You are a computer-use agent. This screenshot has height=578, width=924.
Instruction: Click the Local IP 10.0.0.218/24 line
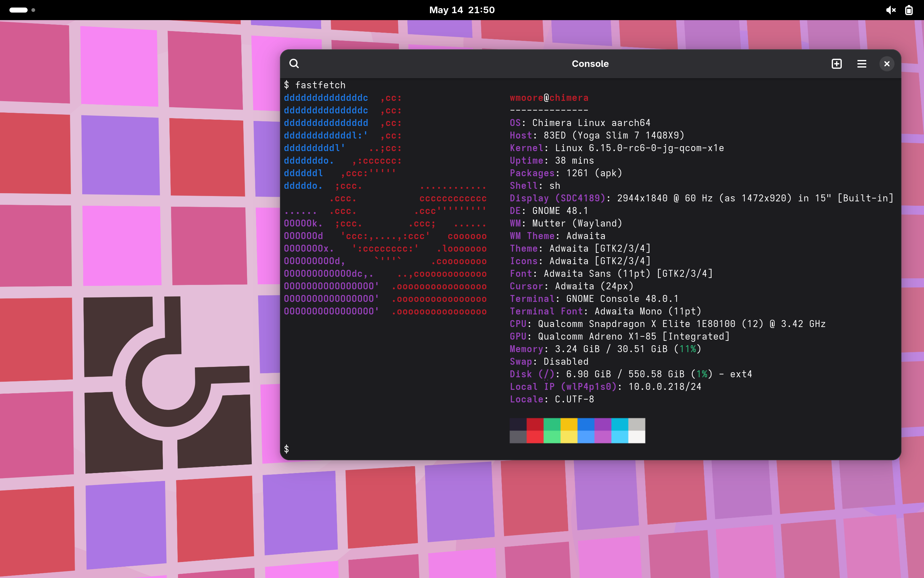(605, 387)
